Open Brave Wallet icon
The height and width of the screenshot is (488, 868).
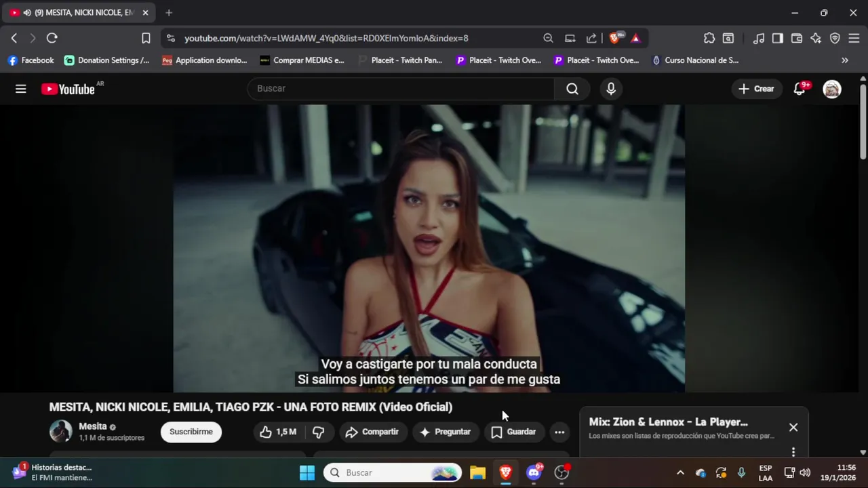pyautogui.click(x=797, y=38)
